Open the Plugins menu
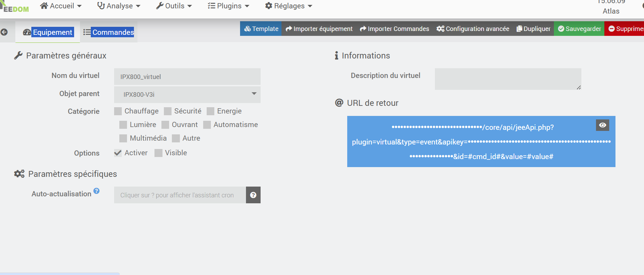The image size is (644, 275). tap(229, 6)
